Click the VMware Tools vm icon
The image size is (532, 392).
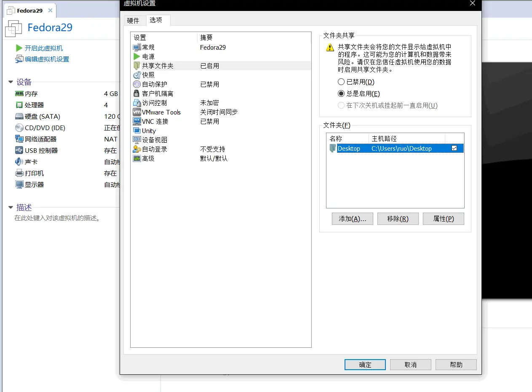pyautogui.click(x=136, y=112)
